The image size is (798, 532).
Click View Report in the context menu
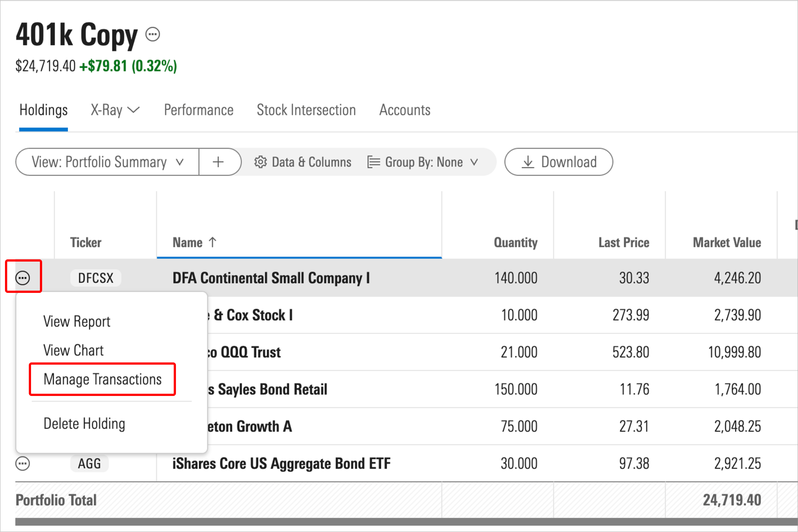coord(77,321)
